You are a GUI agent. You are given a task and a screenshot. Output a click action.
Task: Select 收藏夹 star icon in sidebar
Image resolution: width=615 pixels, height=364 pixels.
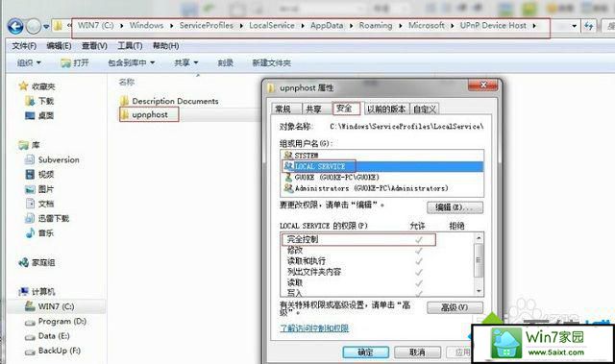tap(23, 86)
